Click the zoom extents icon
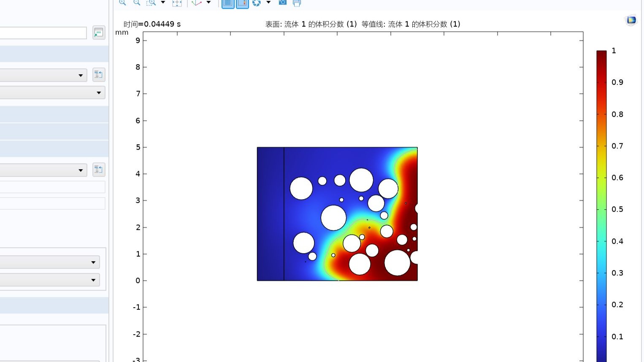 point(177,3)
